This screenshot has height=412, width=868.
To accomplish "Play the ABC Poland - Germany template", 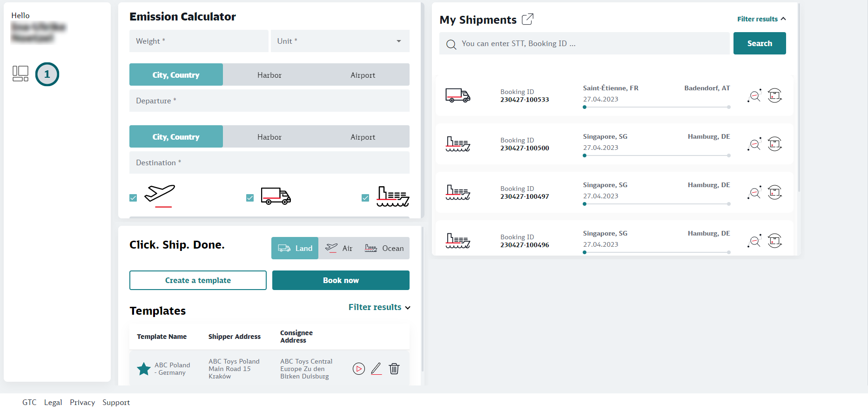I will pos(358,369).
